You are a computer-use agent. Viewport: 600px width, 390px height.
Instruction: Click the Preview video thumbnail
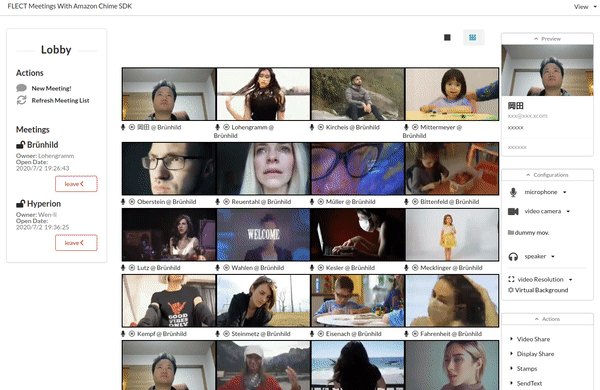(547, 70)
